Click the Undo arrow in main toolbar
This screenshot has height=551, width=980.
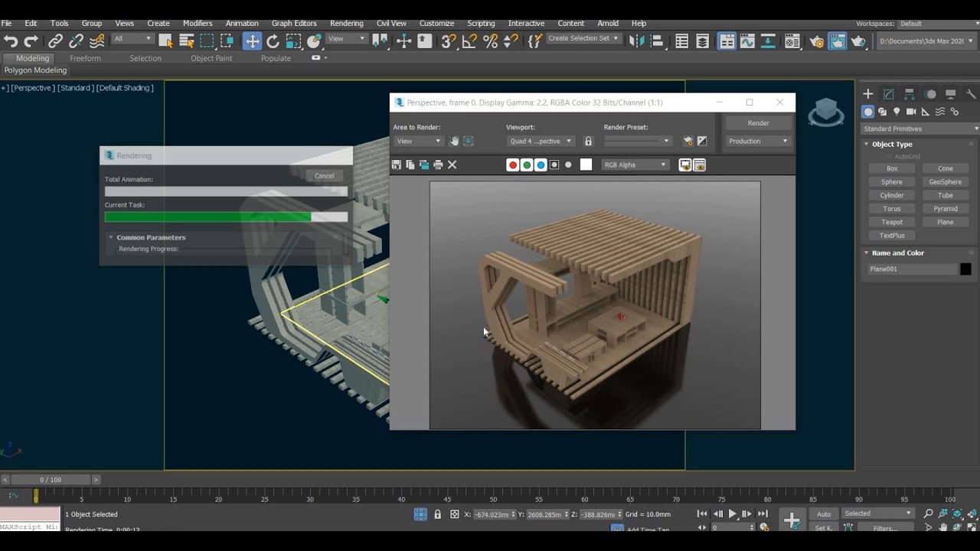pos(11,41)
